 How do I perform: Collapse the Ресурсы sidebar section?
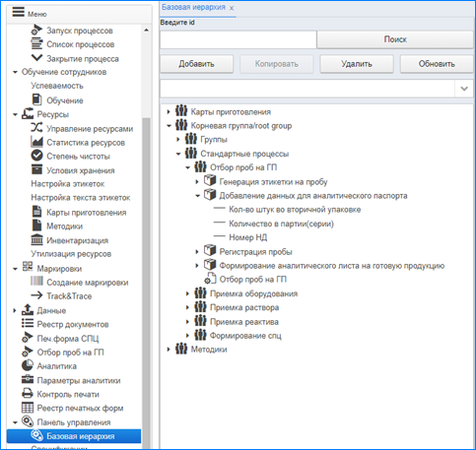coord(15,114)
